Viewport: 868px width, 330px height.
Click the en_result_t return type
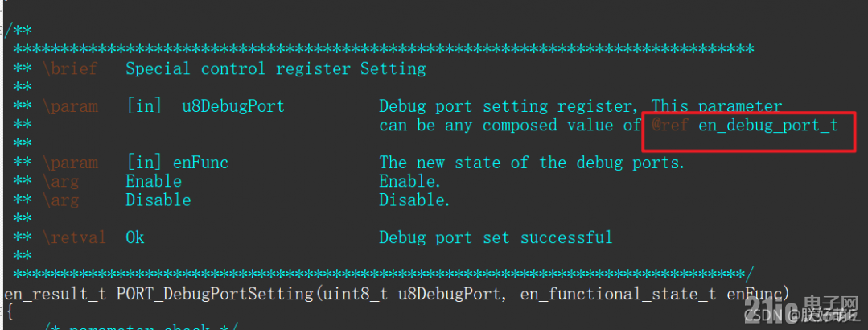coord(56,294)
